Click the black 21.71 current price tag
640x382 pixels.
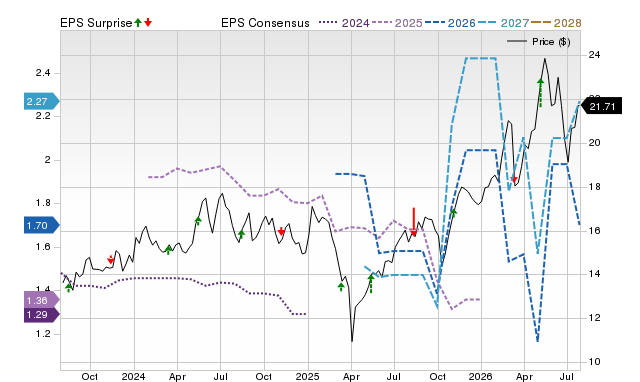[601, 107]
